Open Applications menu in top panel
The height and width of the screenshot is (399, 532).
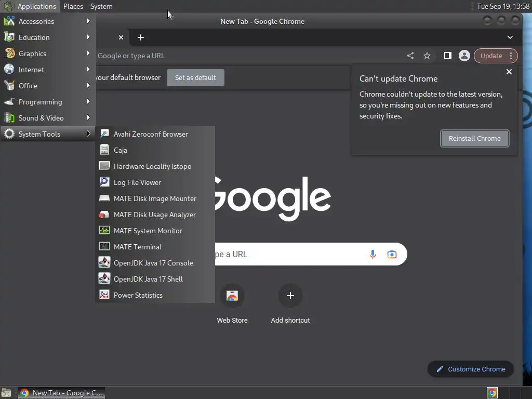[30, 6]
